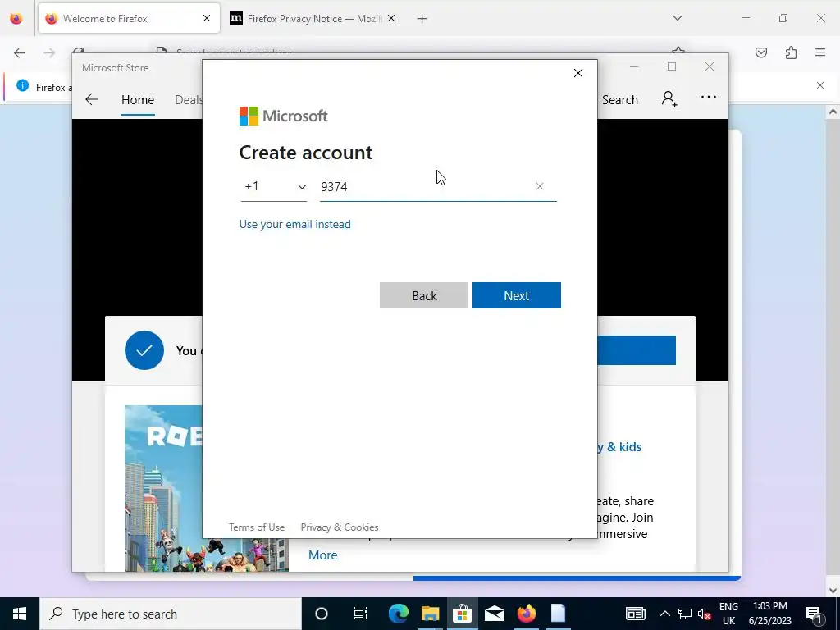Clear the phone number field with the X icon
This screenshot has height=630, width=840.
540,186
